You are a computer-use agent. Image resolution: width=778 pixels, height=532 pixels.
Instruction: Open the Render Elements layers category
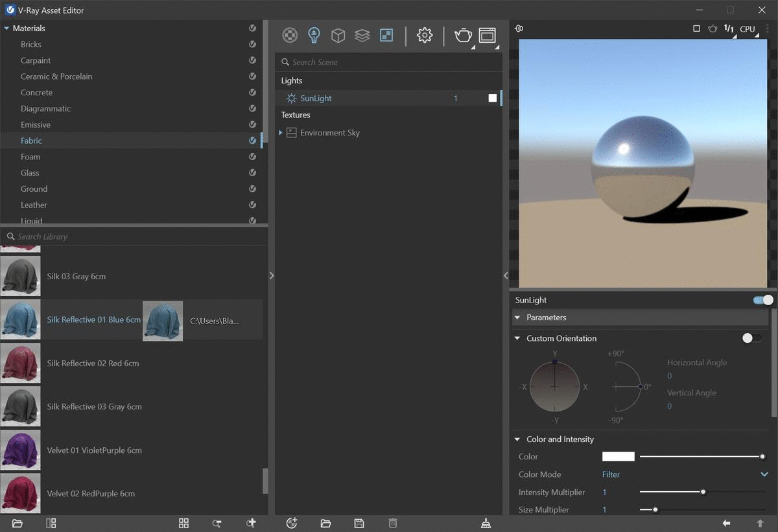[362, 35]
